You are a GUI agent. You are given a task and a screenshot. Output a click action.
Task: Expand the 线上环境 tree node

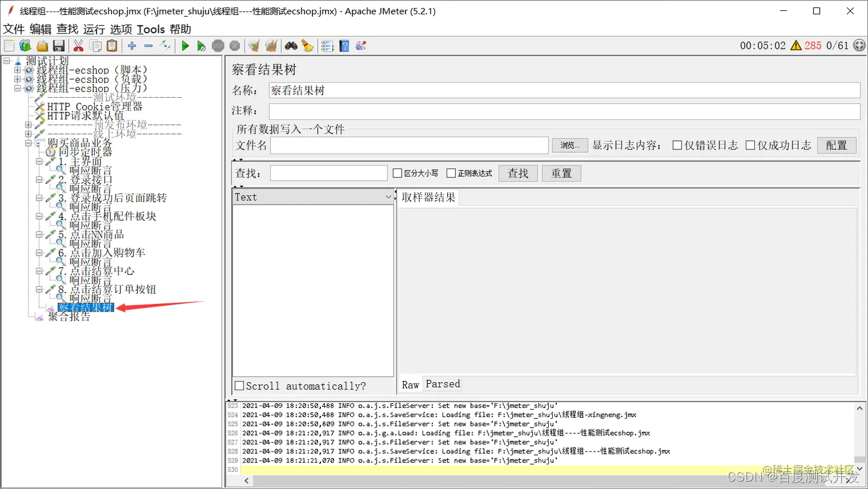click(x=28, y=134)
